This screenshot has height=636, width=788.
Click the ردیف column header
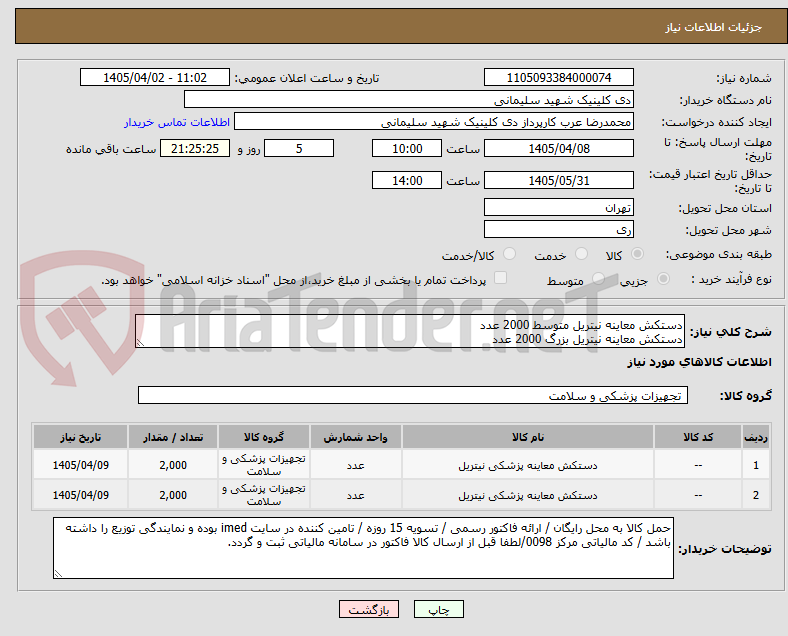(x=756, y=437)
